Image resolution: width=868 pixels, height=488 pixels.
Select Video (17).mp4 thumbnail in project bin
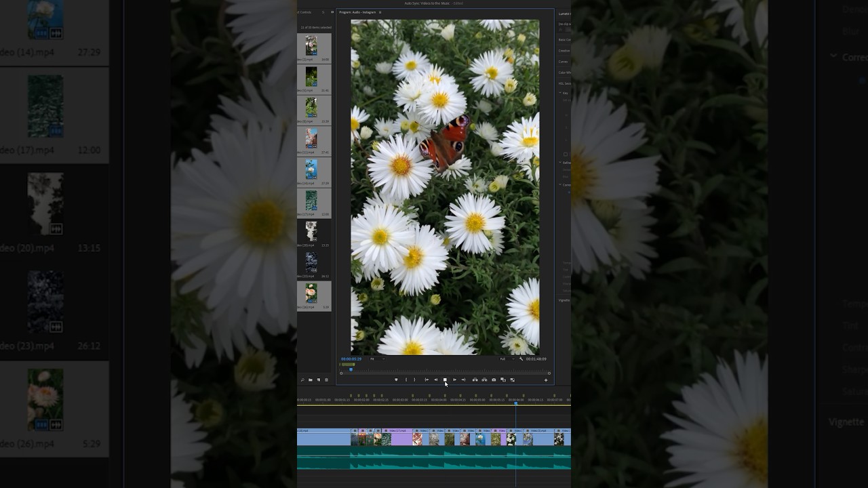[311, 201]
